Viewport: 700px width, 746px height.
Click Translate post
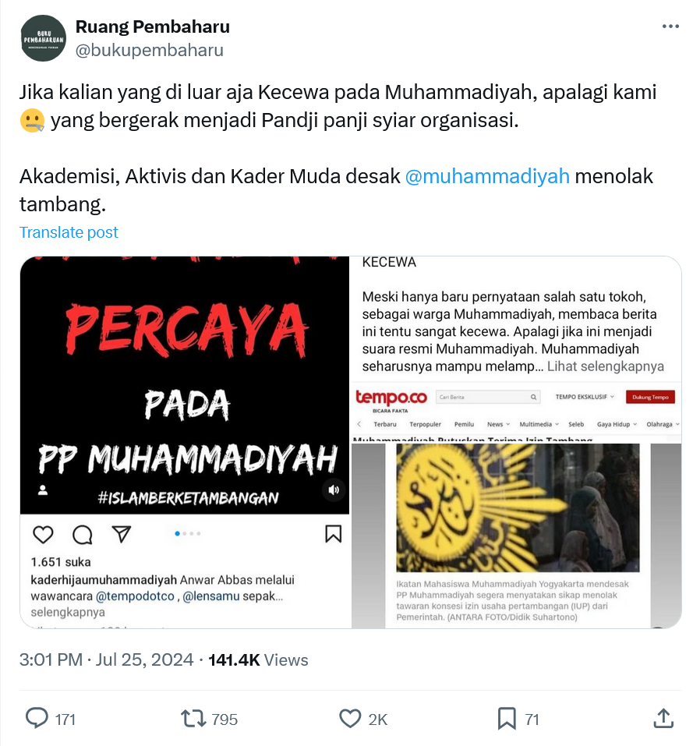[69, 232]
